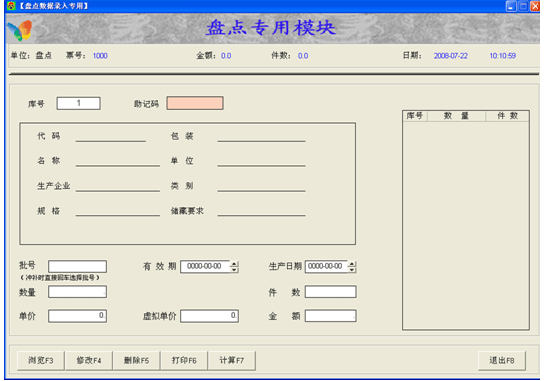The image size is (544, 381).
Task: Click the 生产日期 date field
Action: tap(326, 266)
